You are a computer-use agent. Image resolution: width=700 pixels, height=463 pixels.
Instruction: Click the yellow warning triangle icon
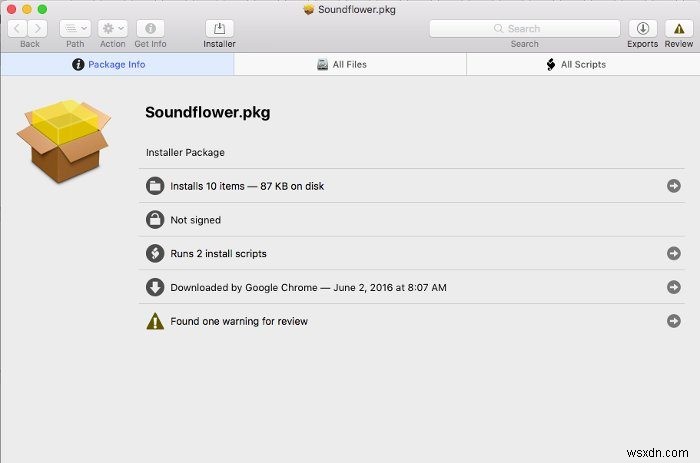(x=155, y=321)
